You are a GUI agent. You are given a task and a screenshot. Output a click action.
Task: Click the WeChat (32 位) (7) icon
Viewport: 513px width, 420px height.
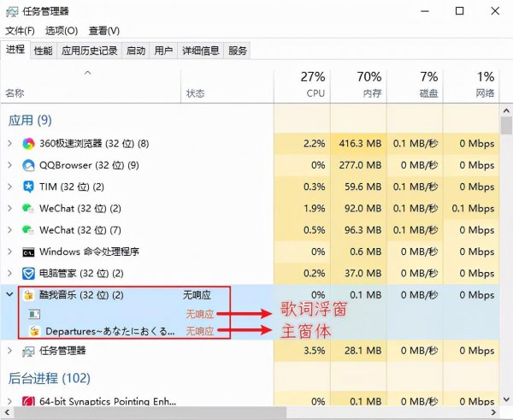click(28, 230)
